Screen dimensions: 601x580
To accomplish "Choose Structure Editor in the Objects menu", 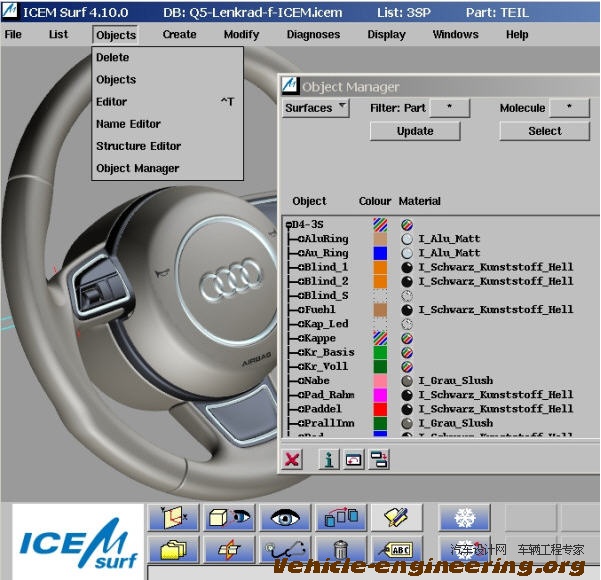I will (x=167, y=146).
